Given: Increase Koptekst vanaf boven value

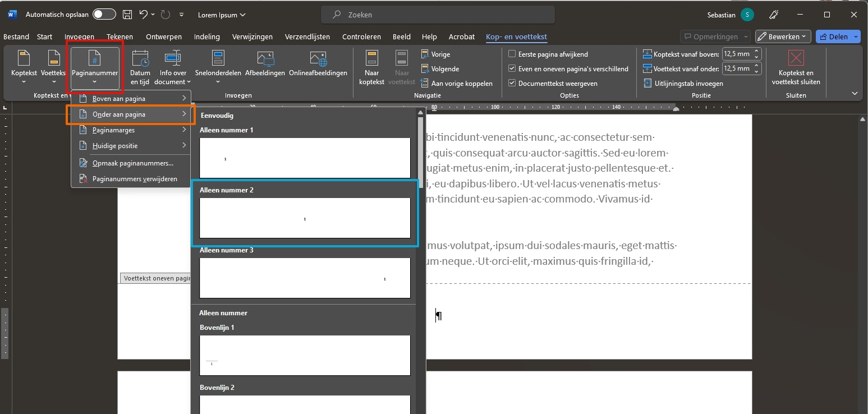Looking at the screenshot, I should point(756,52).
